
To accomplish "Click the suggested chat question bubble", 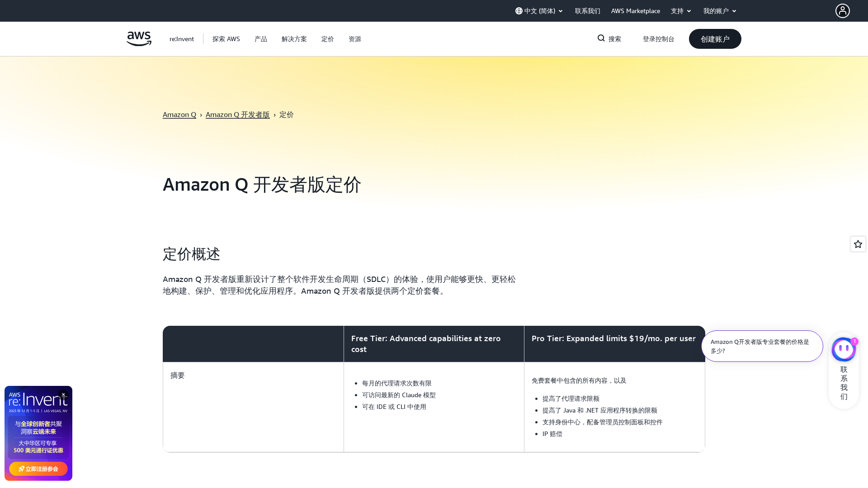I will tap(762, 346).
